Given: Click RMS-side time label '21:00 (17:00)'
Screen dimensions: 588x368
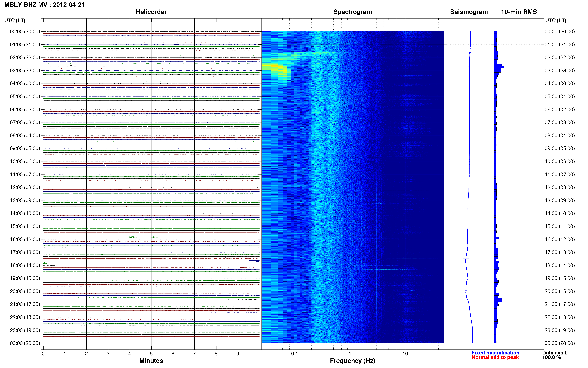Looking at the screenshot, I should [560, 304].
